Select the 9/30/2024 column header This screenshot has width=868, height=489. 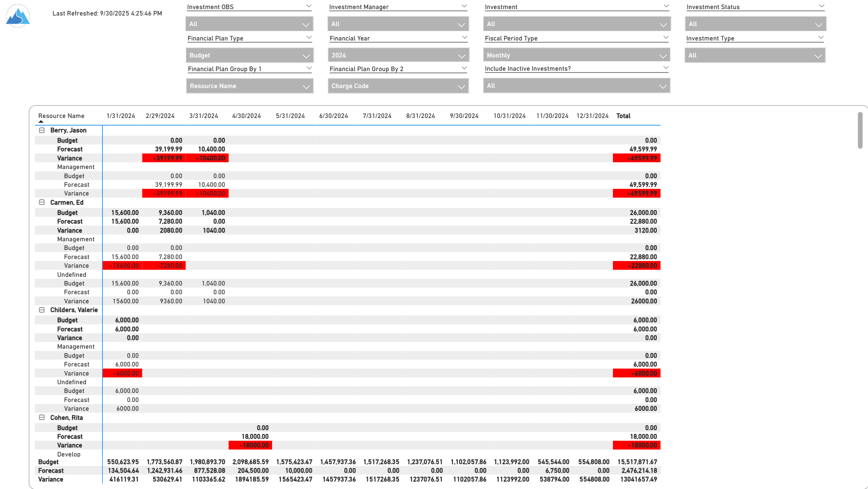(x=464, y=116)
